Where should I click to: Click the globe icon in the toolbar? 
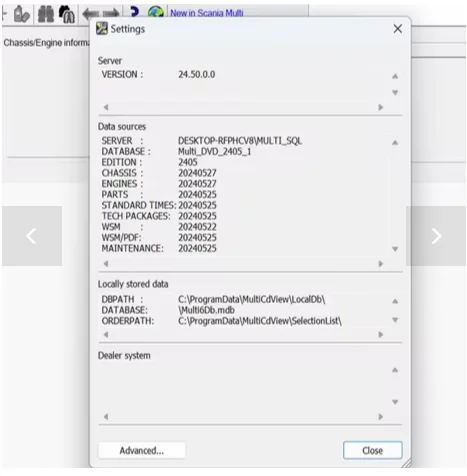coord(156,12)
